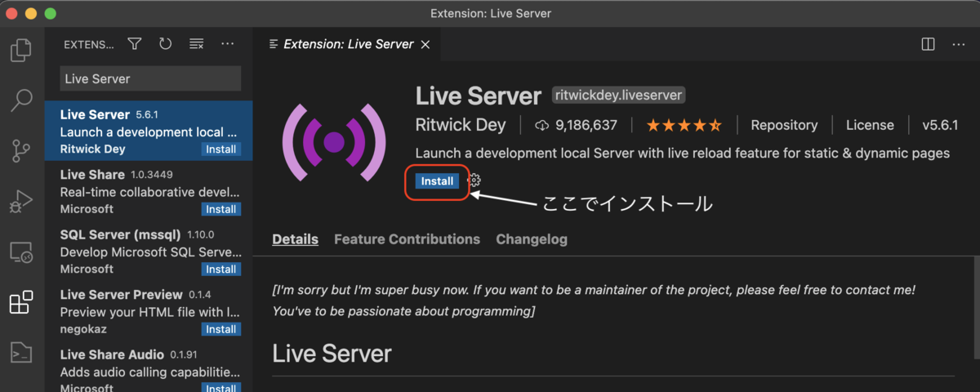
Task: Filter extensions with the funnel icon
Action: tap(135, 44)
